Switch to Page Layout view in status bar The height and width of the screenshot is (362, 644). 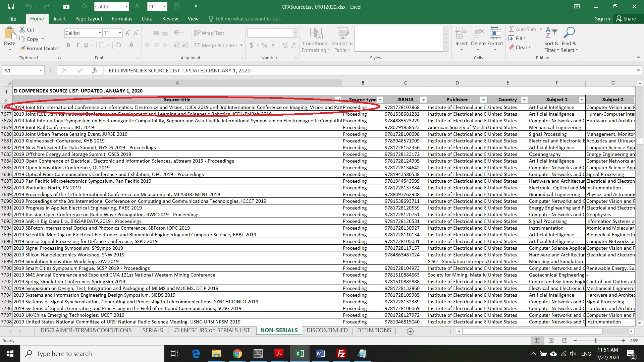pos(551,340)
